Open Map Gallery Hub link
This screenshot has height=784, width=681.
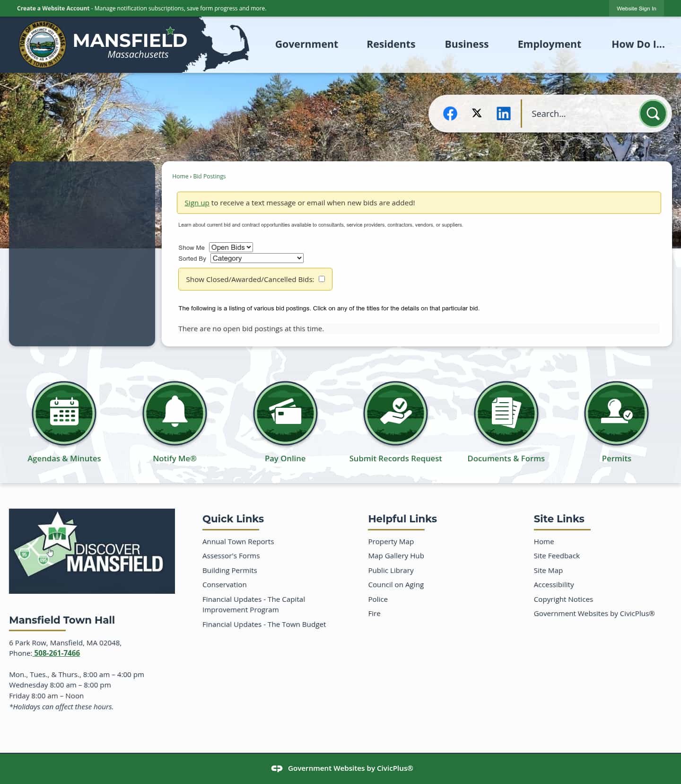[396, 555]
